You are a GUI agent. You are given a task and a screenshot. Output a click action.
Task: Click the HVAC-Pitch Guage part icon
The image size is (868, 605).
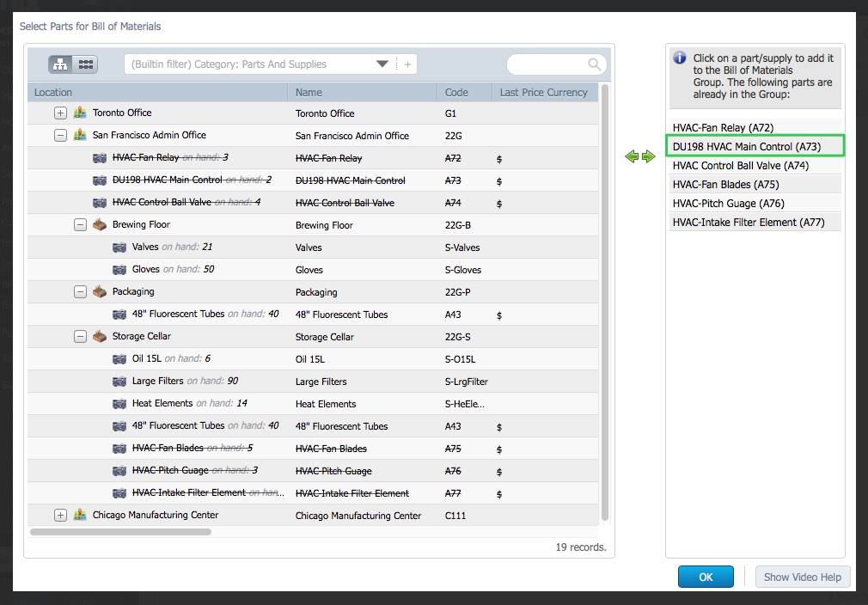pos(119,470)
